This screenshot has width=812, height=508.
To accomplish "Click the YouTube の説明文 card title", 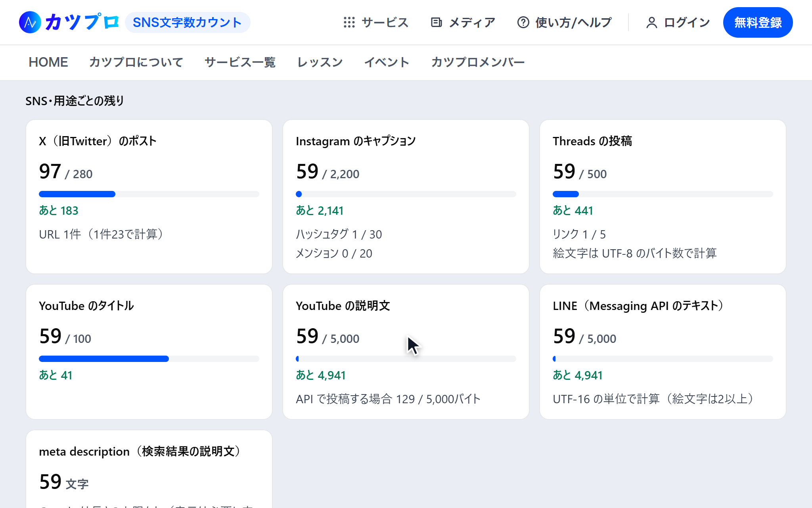I will click(343, 306).
